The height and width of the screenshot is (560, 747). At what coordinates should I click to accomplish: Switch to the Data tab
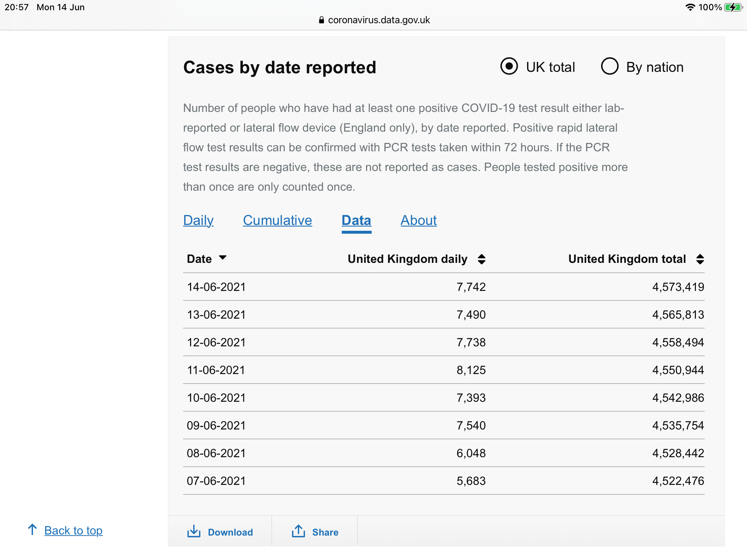[356, 220]
